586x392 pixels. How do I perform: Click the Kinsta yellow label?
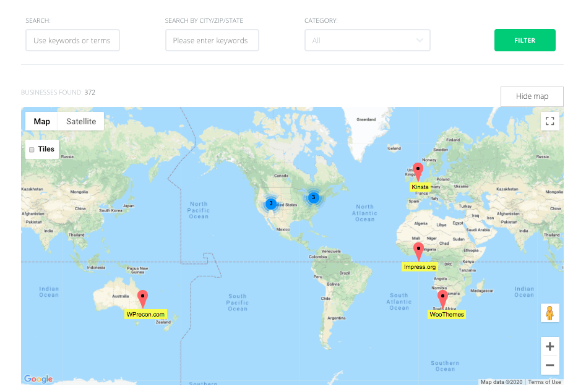pos(420,187)
